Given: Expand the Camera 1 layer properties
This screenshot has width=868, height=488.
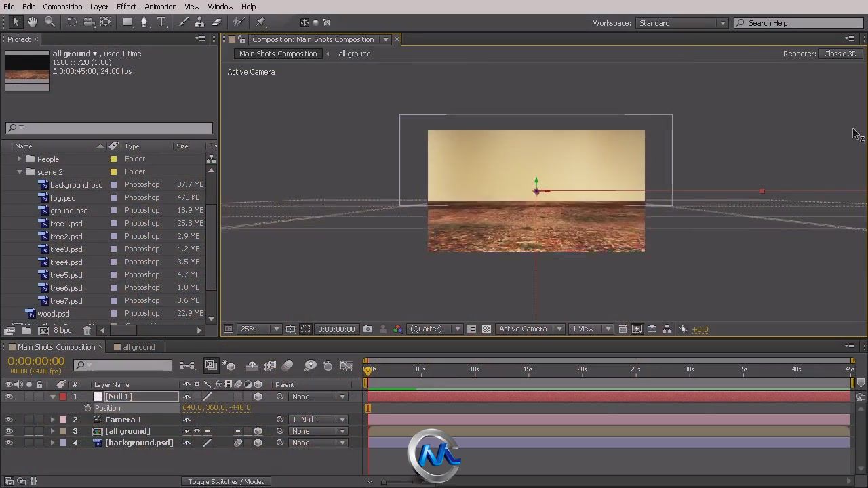Looking at the screenshot, I should [x=53, y=420].
